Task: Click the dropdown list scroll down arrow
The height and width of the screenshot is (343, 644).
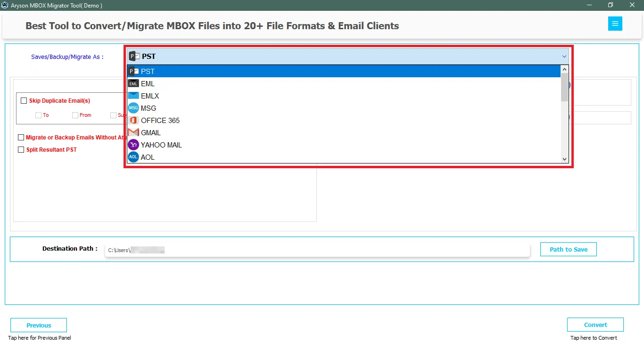Action: tap(564, 159)
